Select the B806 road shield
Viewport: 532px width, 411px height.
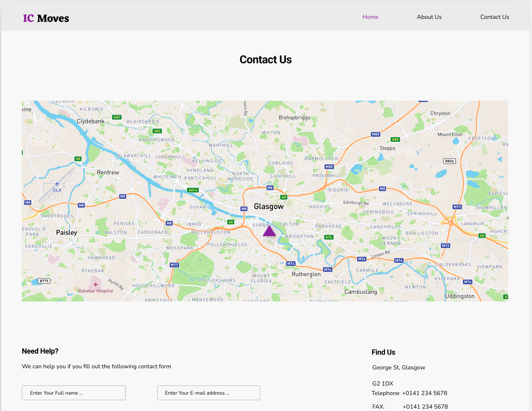(449, 161)
